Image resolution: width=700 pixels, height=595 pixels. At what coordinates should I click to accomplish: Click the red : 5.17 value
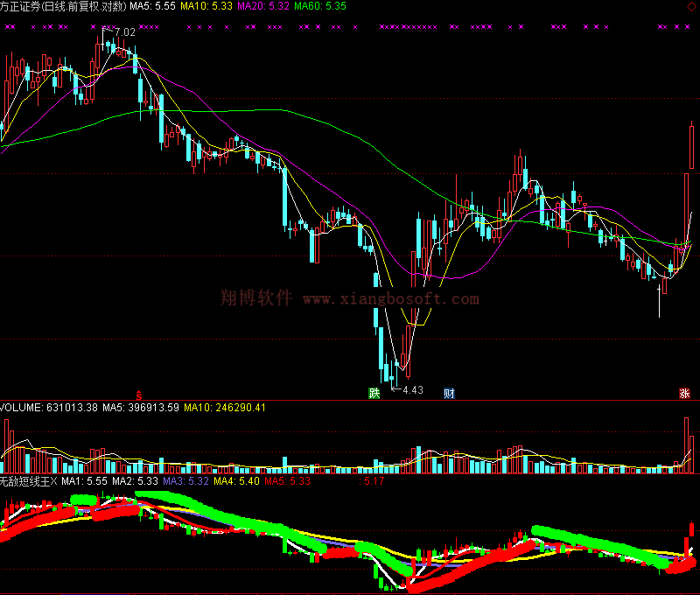[371, 481]
